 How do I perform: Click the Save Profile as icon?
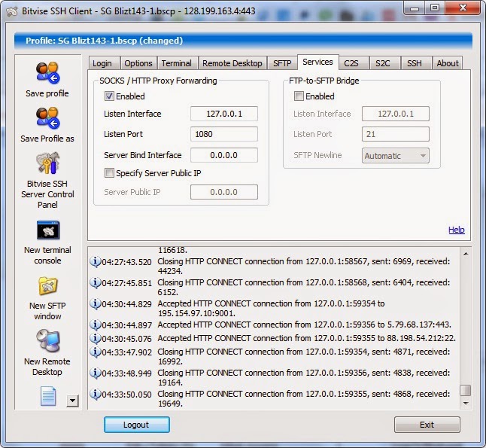[x=47, y=118]
